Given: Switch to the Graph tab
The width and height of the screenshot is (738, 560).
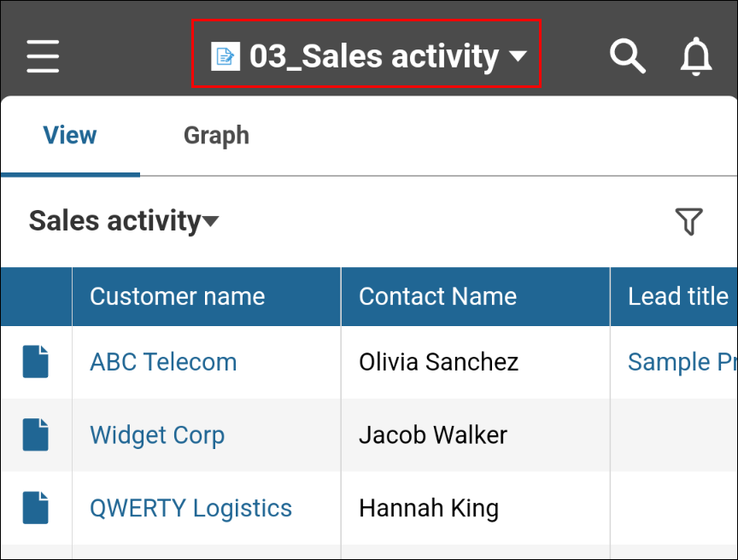Looking at the screenshot, I should (216, 135).
